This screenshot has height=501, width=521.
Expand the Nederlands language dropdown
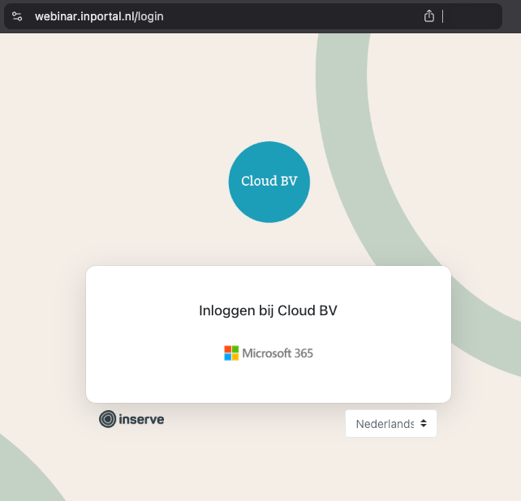[391, 424]
